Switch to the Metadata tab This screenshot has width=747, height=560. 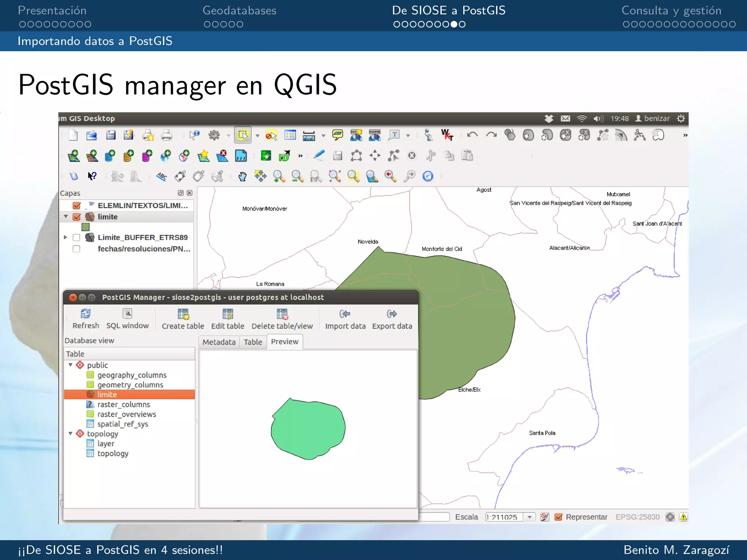(219, 342)
